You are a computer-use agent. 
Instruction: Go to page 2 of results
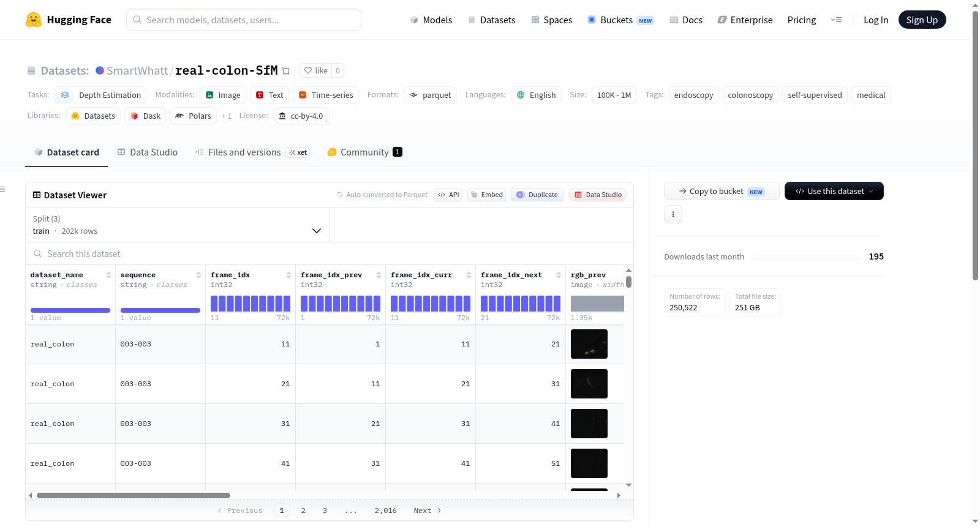303,510
